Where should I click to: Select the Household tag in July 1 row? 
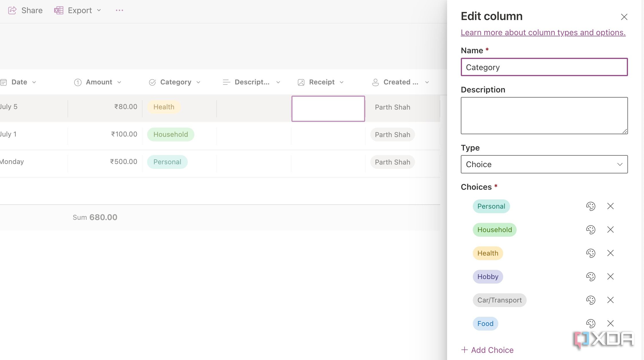point(171,134)
